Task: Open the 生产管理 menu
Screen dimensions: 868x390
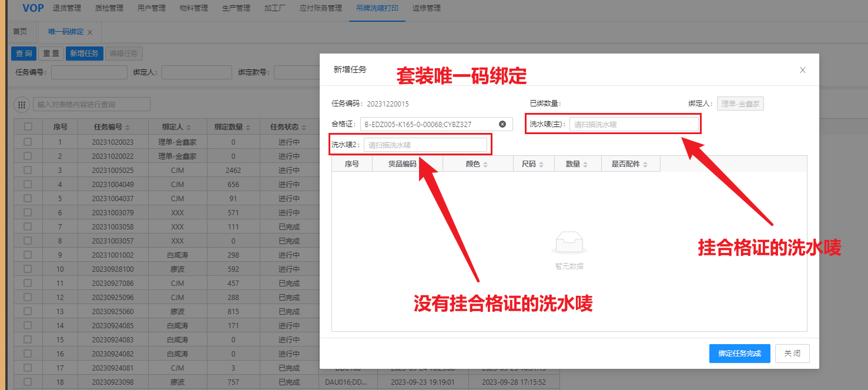Action: coord(236,8)
